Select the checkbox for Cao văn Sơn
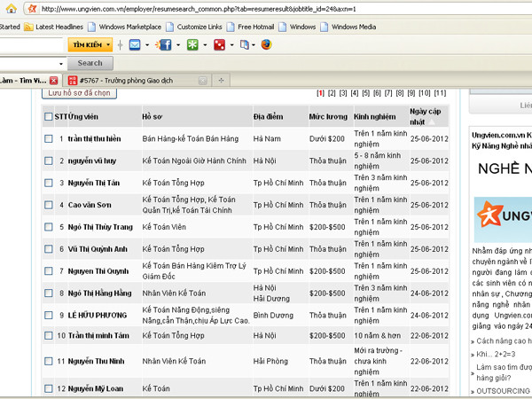Screen dimensions: 532x399 48,204
